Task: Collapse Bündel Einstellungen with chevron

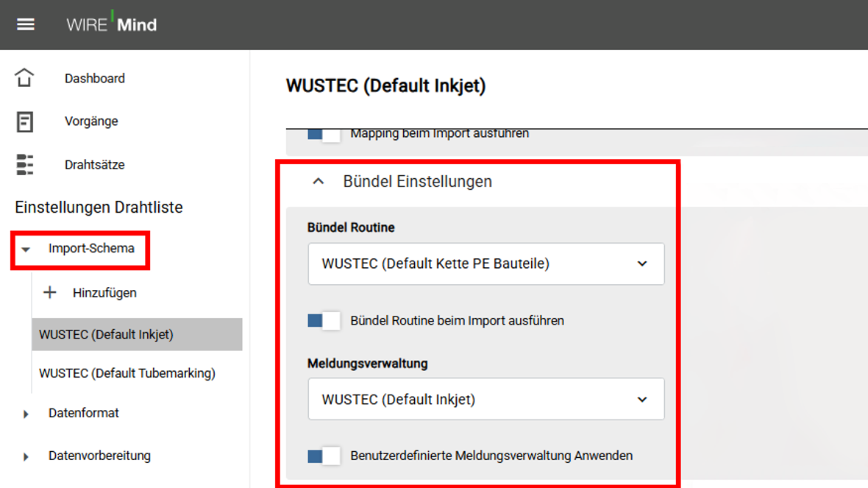Action: 319,181
